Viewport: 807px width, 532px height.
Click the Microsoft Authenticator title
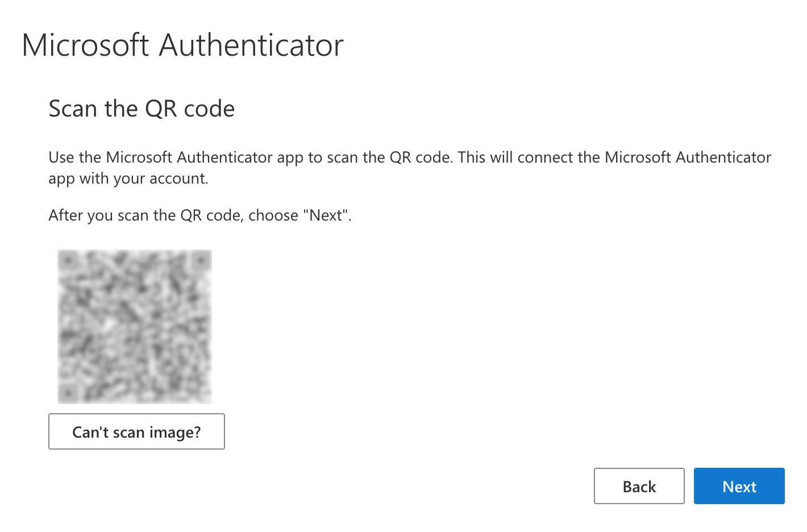click(x=183, y=45)
